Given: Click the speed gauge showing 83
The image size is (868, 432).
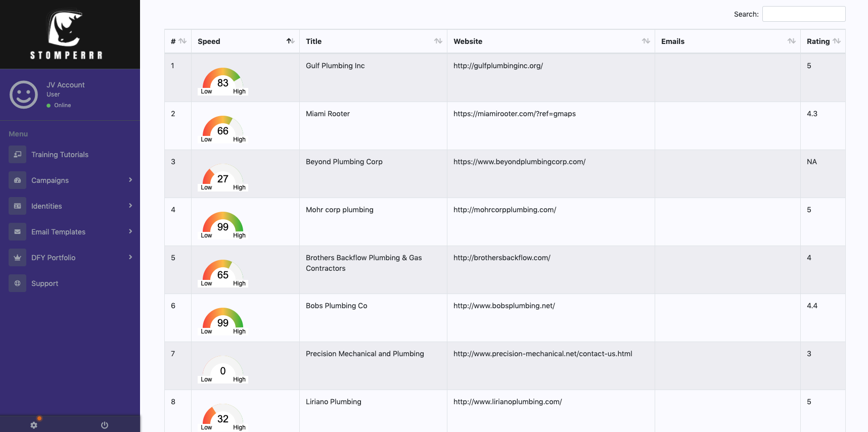Looking at the screenshot, I should click(x=223, y=81).
